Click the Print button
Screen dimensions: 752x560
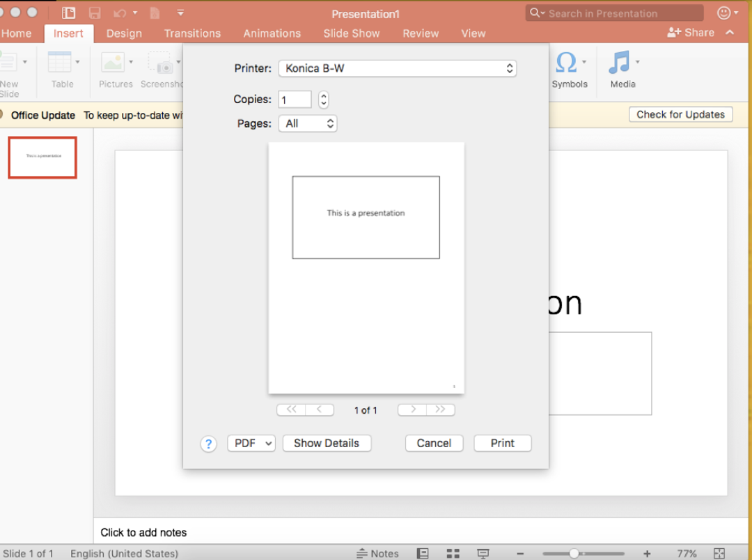coord(502,443)
